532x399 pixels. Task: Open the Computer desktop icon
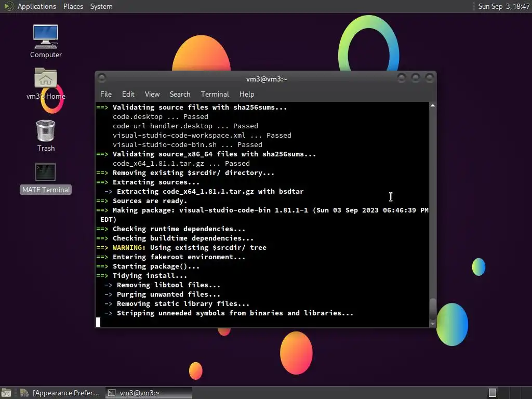pyautogui.click(x=46, y=41)
